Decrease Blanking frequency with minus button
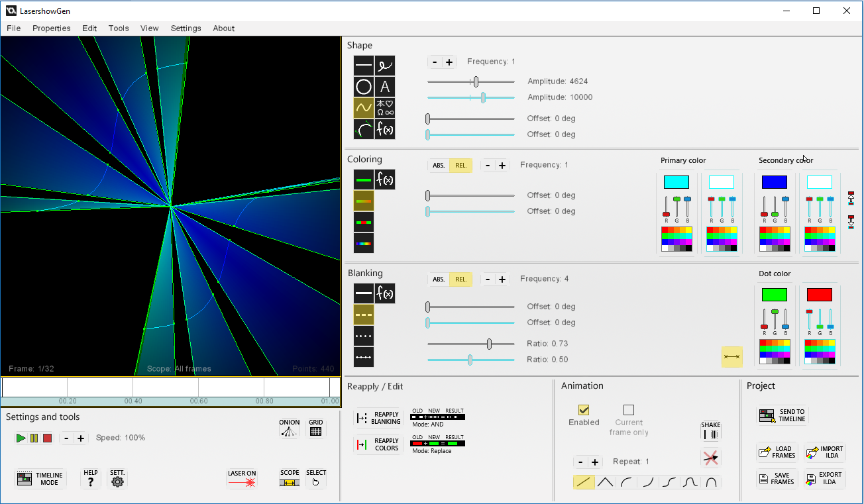Image resolution: width=864 pixels, height=504 pixels. (x=488, y=279)
